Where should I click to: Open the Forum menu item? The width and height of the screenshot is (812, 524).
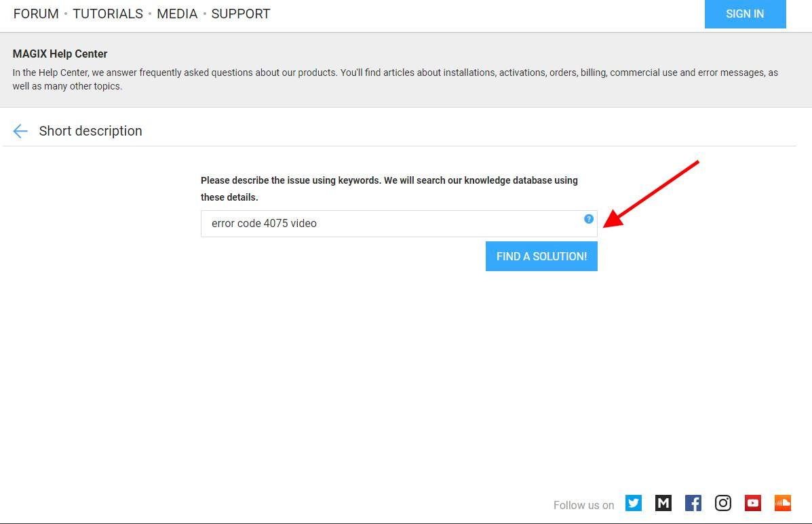(x=36, y=14)
